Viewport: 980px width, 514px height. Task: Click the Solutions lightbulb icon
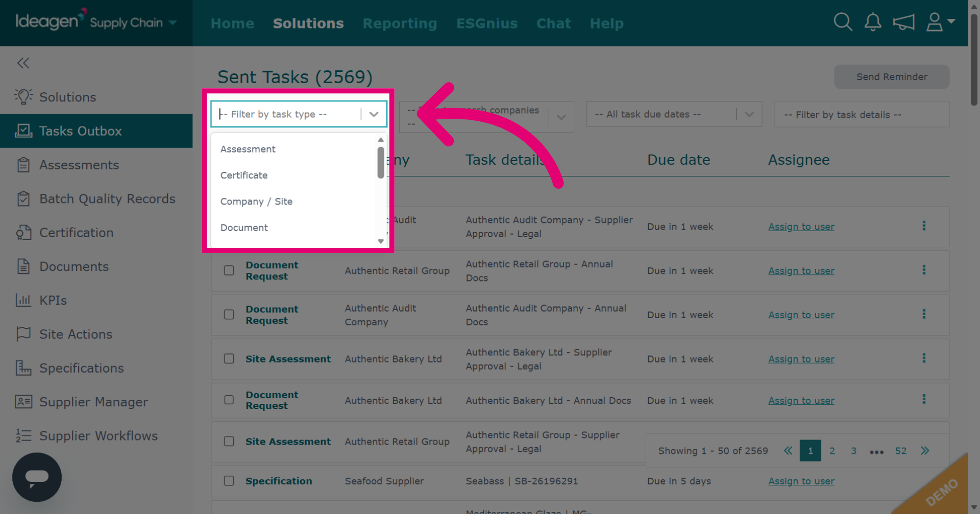coord(23,97)
